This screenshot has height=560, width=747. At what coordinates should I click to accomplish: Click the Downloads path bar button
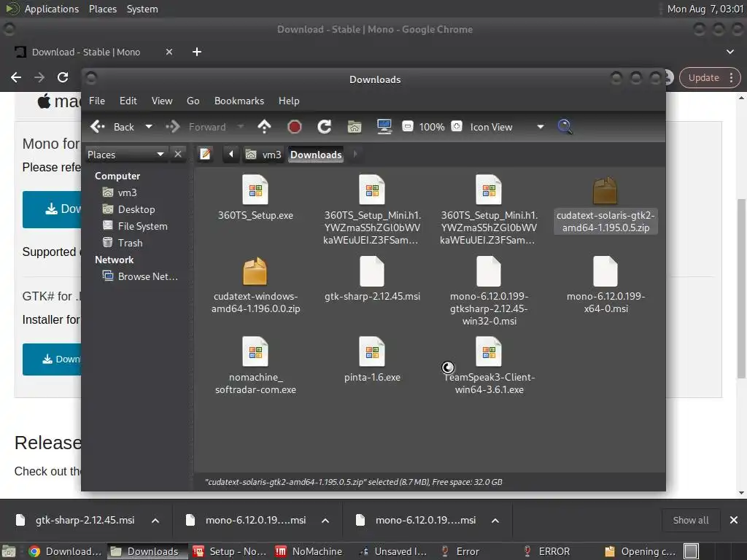click(316, 155)
